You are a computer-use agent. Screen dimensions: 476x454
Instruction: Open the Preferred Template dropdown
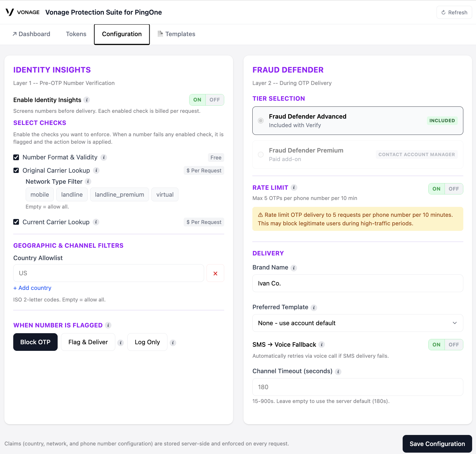358,323
